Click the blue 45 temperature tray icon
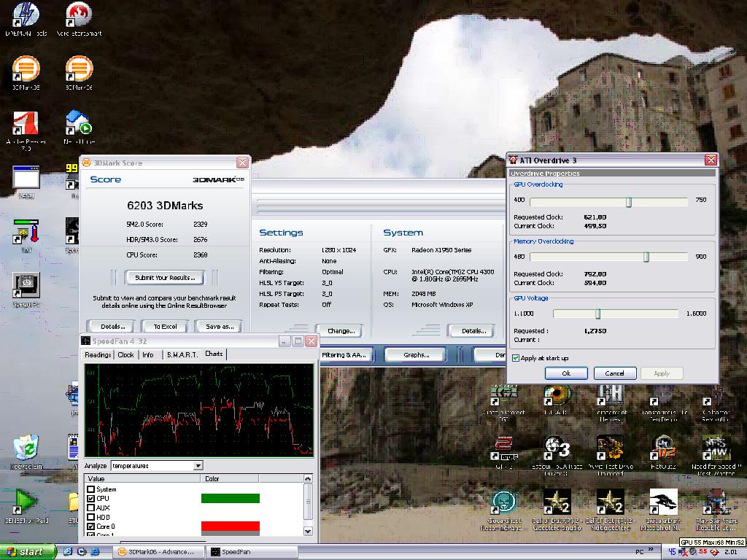747x560 pixels. 672,552
